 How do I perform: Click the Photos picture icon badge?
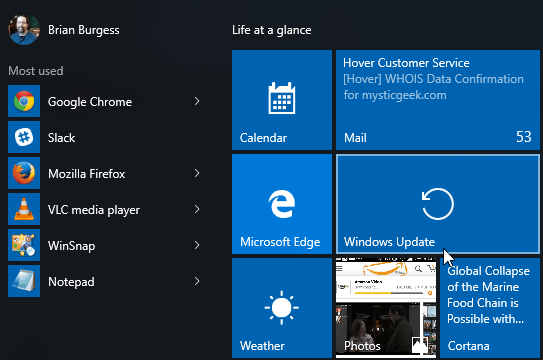tap(419, 344)
